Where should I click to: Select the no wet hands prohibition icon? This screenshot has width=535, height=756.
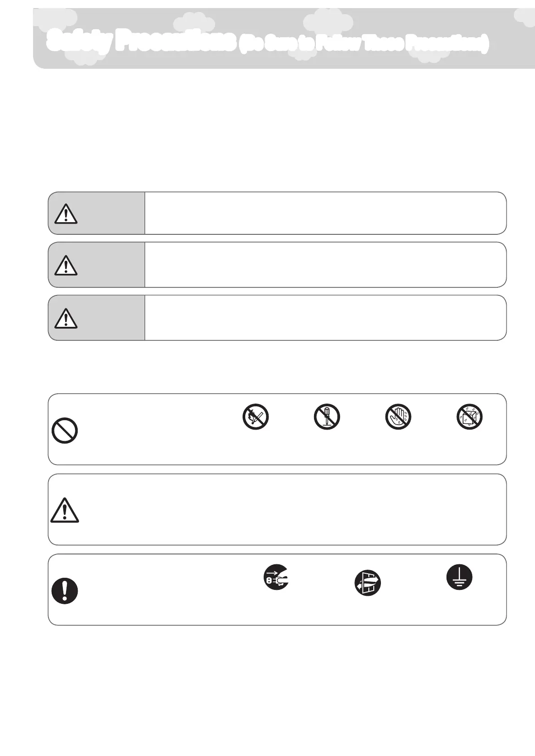click(398, 417)
